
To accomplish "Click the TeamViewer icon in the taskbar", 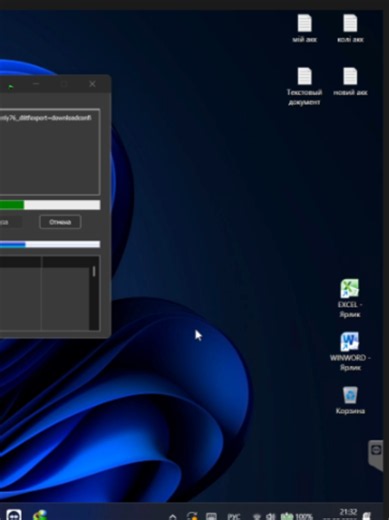I will (x=14, y=515).
